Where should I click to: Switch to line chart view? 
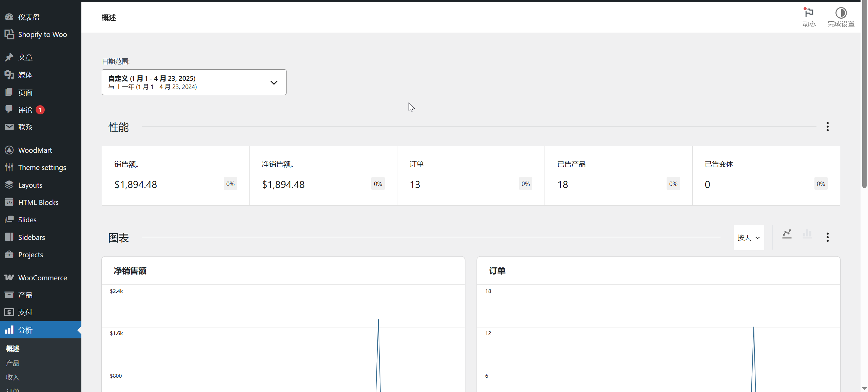[x=787, y=234]
